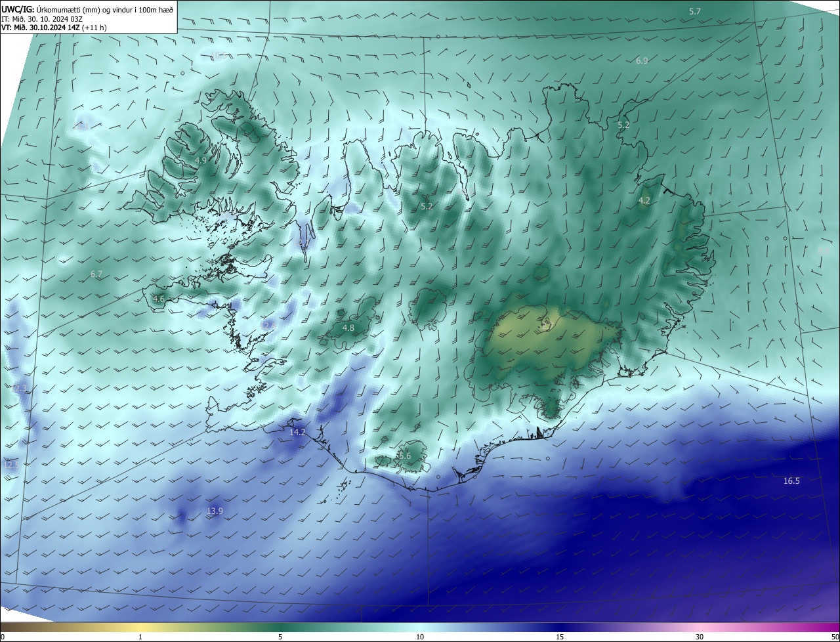840x642 pixels.
Task: Click the '1' tick label on the color scale
Action: click(140, 637)
